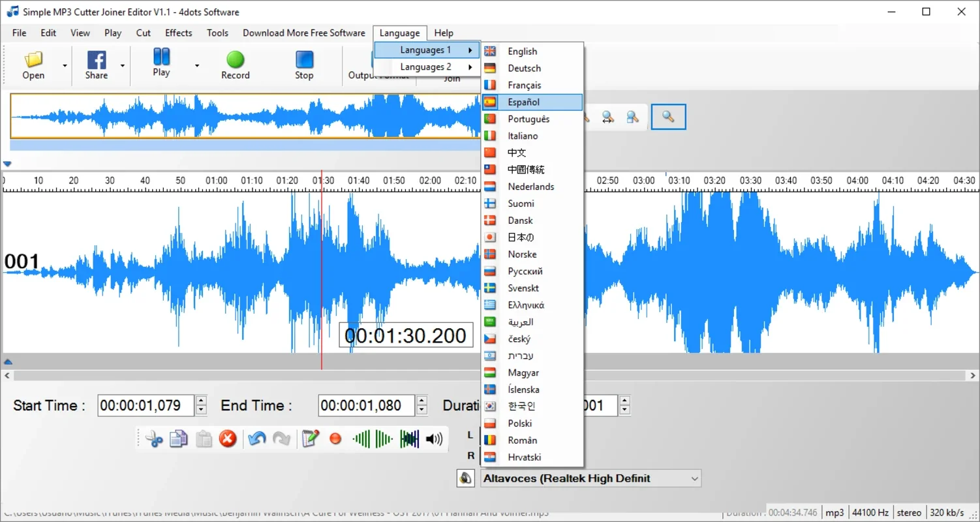Select Italiano language entry
The width and height of the screenshot is (980, 522).
point(532,136)
